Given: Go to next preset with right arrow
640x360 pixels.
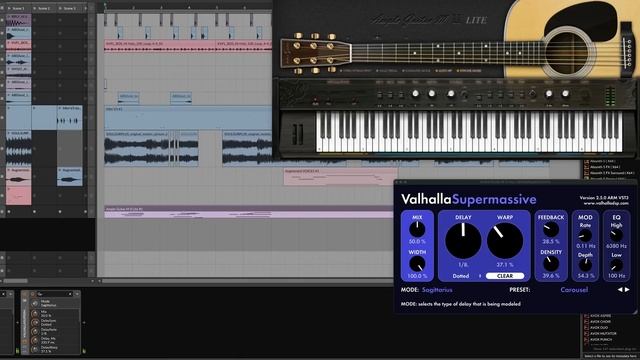Looking at the screenshot, I should tap(627, 290).
